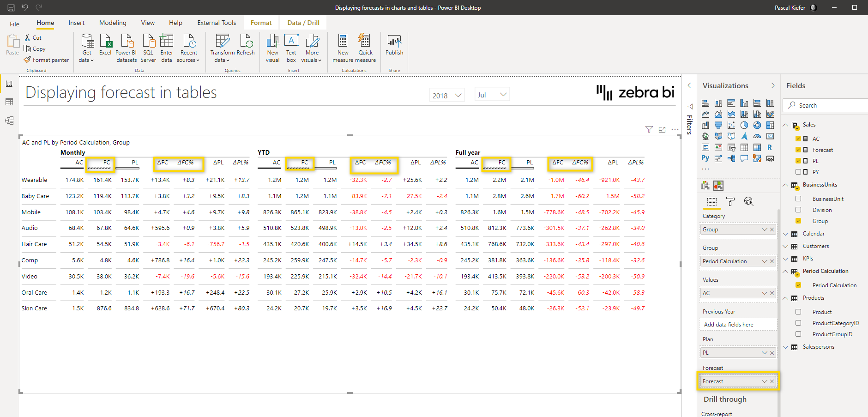The image size is (868, 417).
Task: Collapse the Sales table in Fields pane
Action: (x=786, y=124)
